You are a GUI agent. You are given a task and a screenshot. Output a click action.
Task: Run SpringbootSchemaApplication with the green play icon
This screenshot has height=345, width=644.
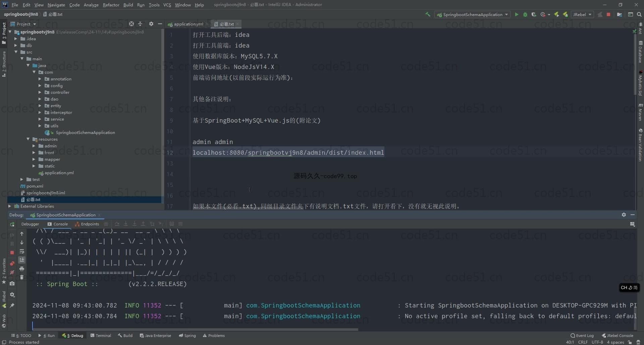coord(517,14)
